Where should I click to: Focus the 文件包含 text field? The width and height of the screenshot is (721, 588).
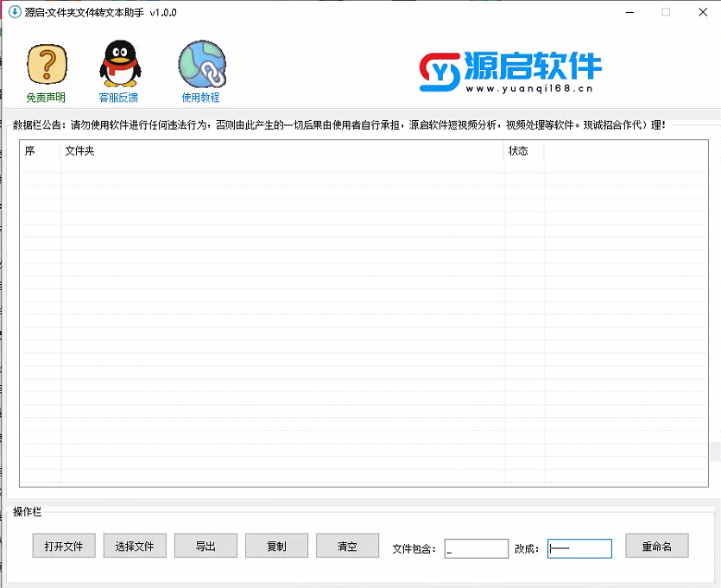click(477, 548)
